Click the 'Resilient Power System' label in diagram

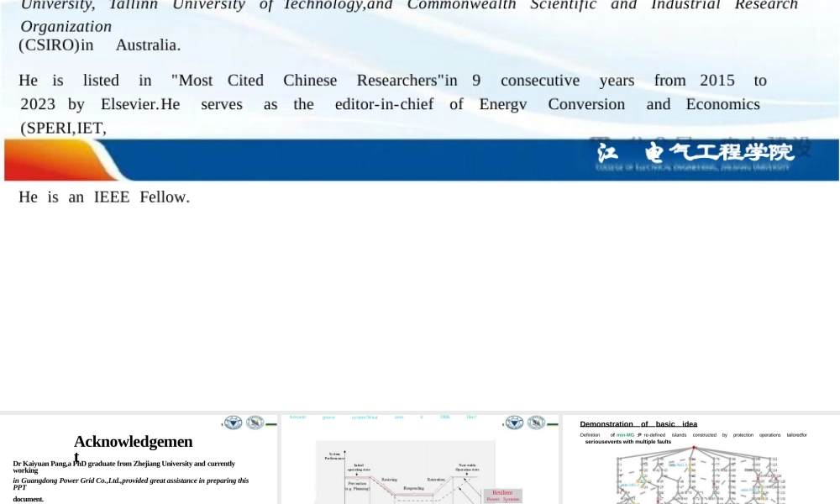[x=502, y=496]
